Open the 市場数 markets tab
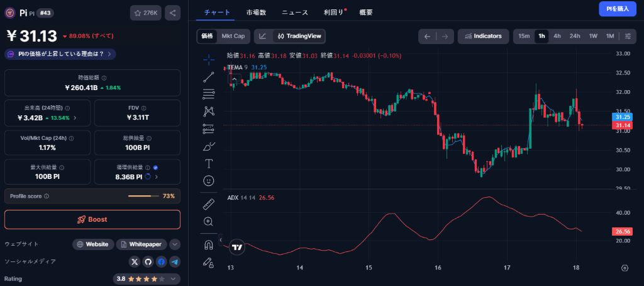This screenshot has width=644, height=286. [x=257, y=13]
